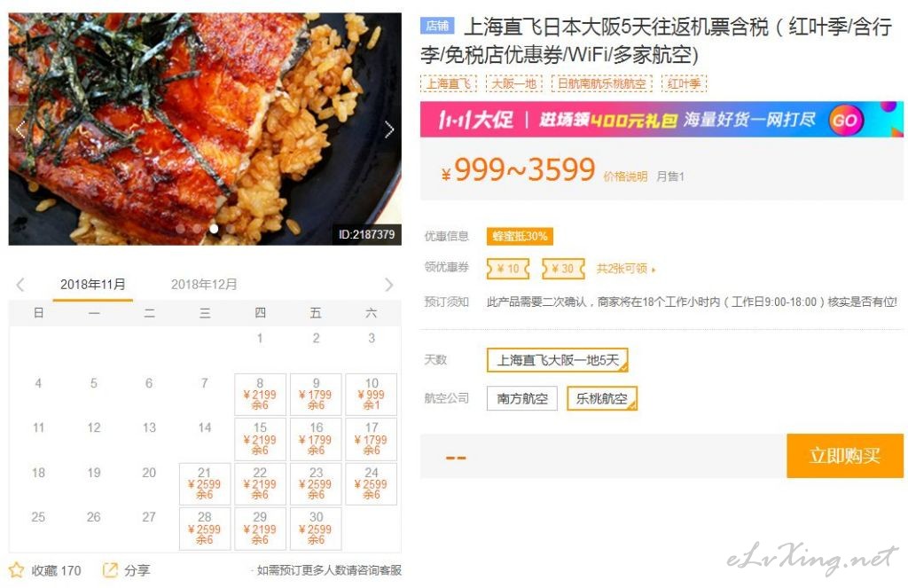
Task: Claim the ¥10 coupon ticket
Action: pyautogui.click(x=508, y=269)
